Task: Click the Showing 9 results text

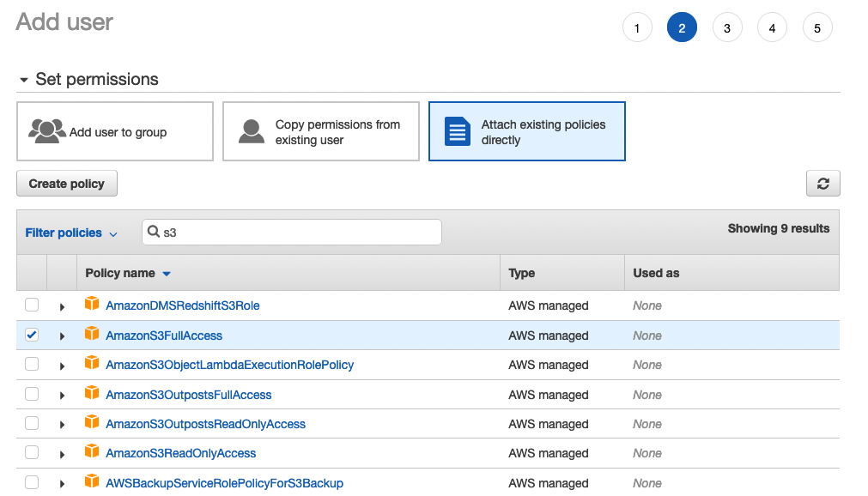Action: point(779,228)
